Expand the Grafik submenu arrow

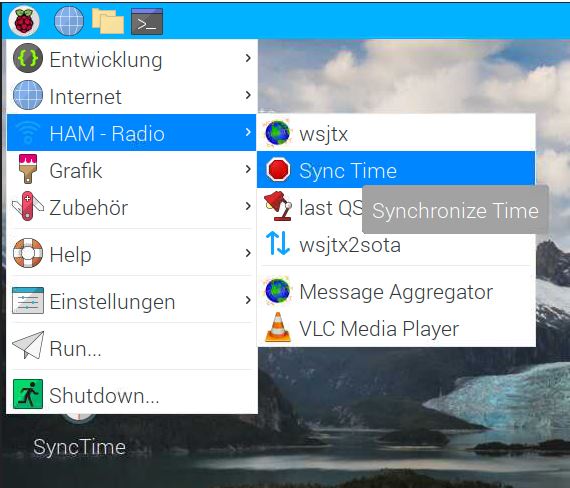tap(248, 169)
